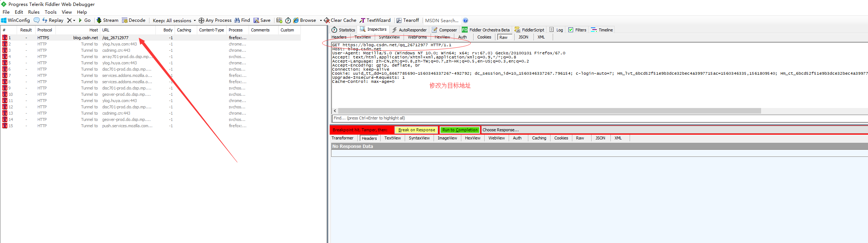
Task: Open the Help menu
Action: click(x=82, y=12)
